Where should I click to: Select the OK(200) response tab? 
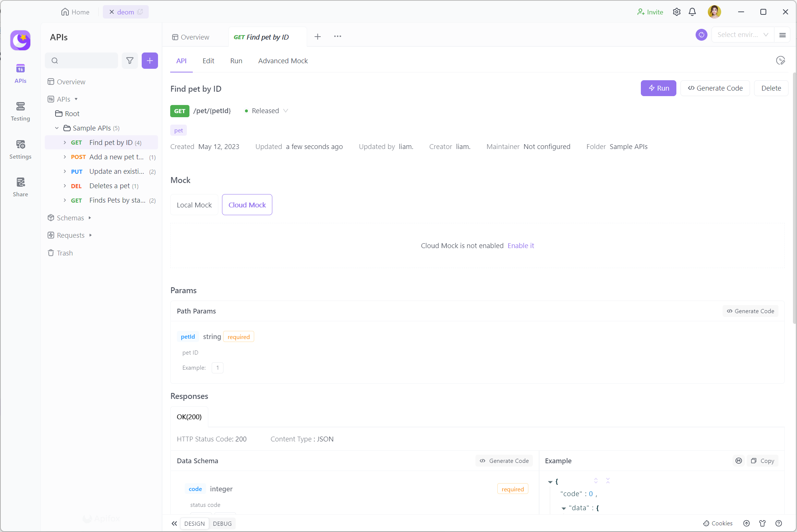tap(189, 417)
